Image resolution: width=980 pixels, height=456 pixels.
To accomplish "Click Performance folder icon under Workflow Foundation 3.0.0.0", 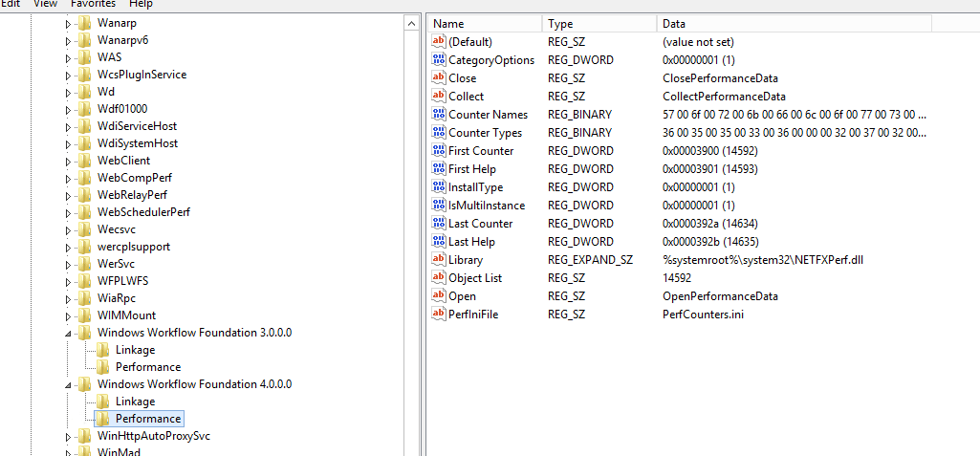I will pyautogui.click(x=102, y=367).
